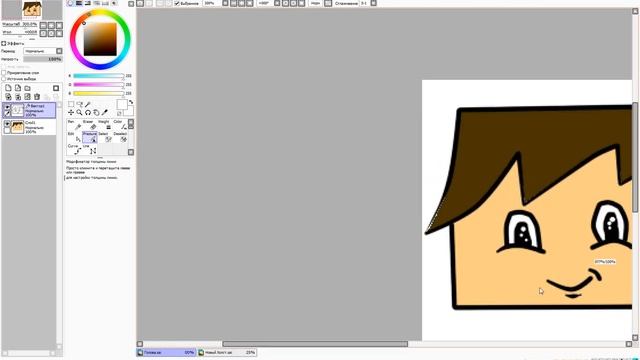Screen dimensions: 640x360
Task: Click the navigator zoom in button
Action: pos(51,25)
